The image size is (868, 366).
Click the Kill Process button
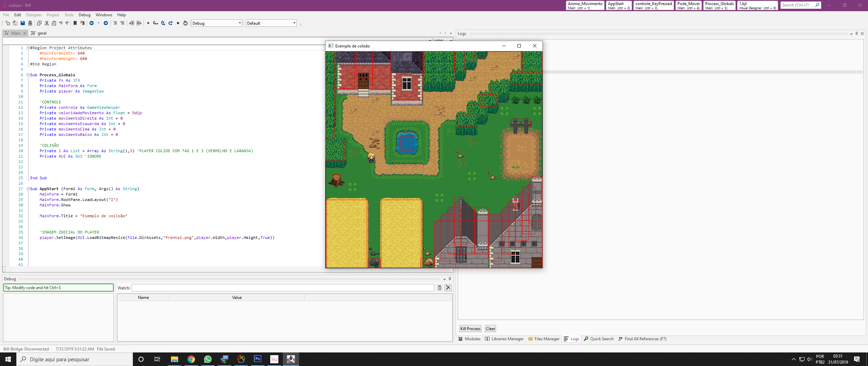pos(470,328)
